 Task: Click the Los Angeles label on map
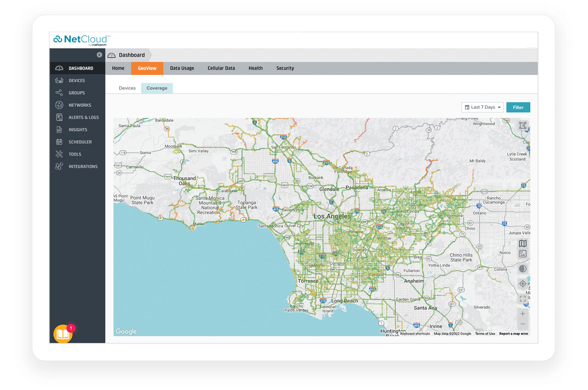pyautogui.click(x=332, y=216)
